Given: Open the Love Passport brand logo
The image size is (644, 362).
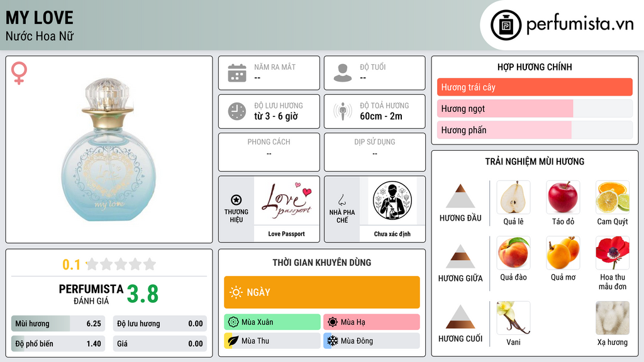Looking at the screenshot, I should 287,200.
